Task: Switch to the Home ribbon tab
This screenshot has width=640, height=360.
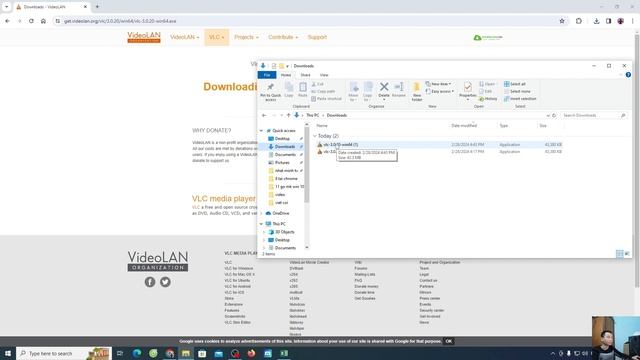Action: point(286,75)
